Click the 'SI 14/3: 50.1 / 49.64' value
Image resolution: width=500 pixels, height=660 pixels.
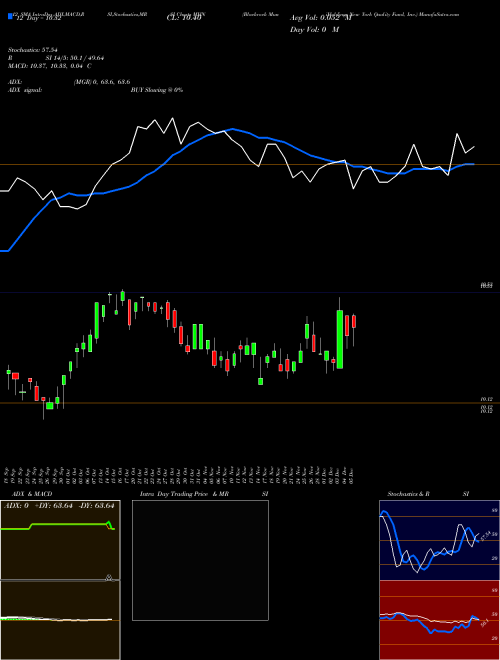point(75,58)
